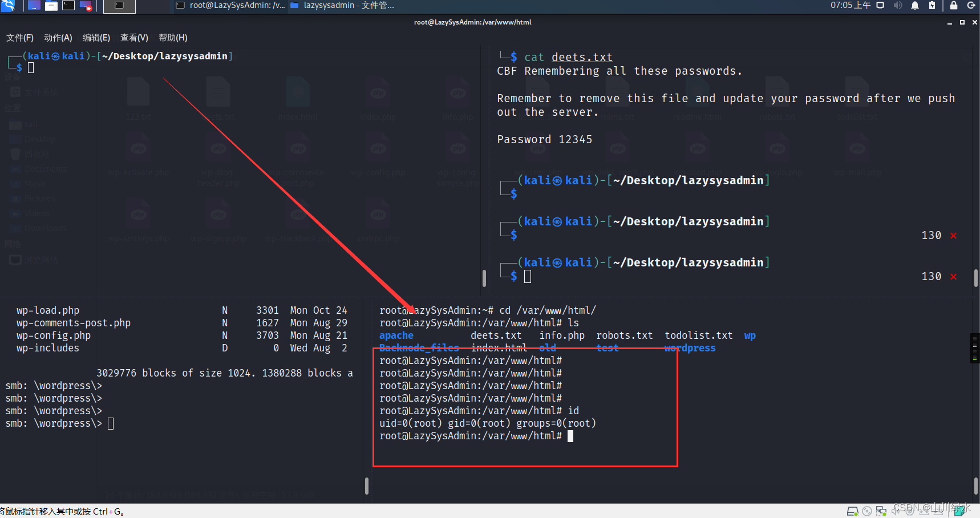Open the display settings tray icon
Image resolution: width=980 pixels, height=518 pixels.
pyautogui.click(x=880, y=6)
